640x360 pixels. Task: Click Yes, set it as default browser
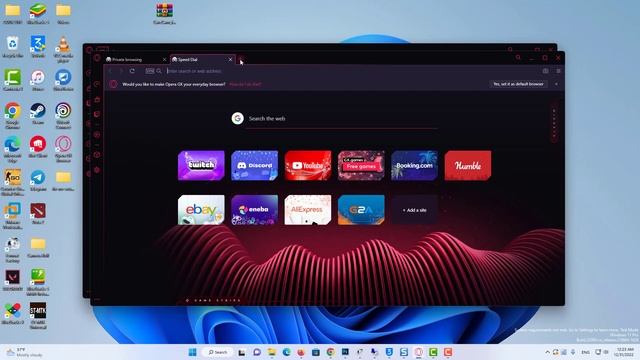point(518,84)
